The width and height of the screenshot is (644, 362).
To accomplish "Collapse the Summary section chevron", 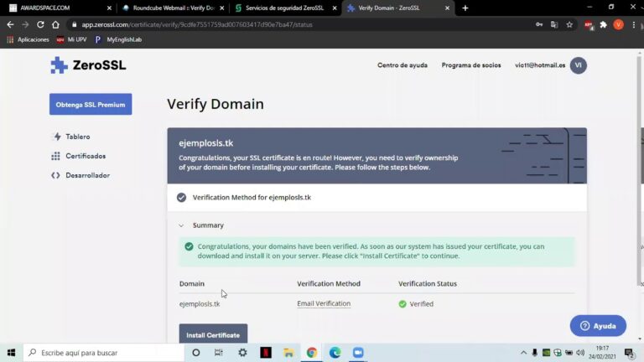I will point(181,225).
